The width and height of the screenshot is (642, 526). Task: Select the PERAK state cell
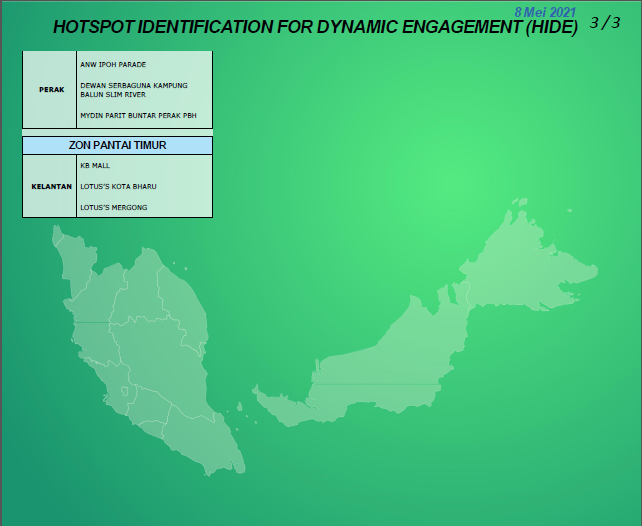50,89
